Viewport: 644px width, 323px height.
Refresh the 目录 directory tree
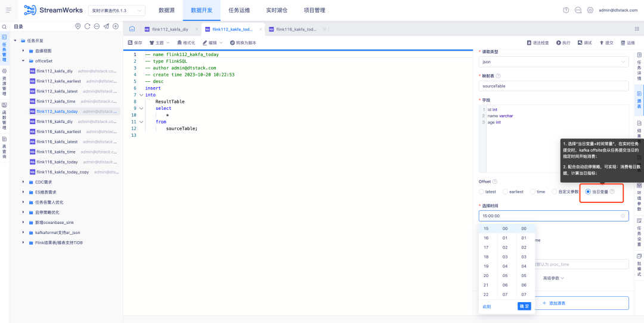pyautogui.click(x=88, y=26)
